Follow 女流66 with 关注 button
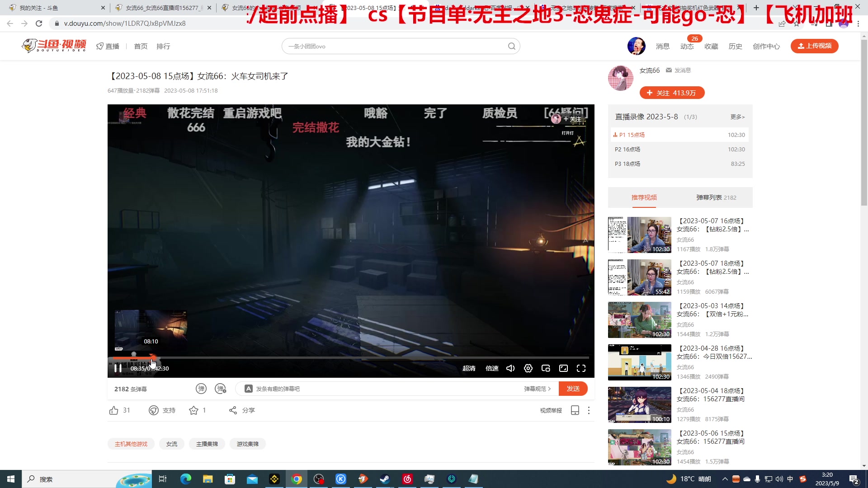This screenshot has width=868, height=488. [x=672, y=93]
